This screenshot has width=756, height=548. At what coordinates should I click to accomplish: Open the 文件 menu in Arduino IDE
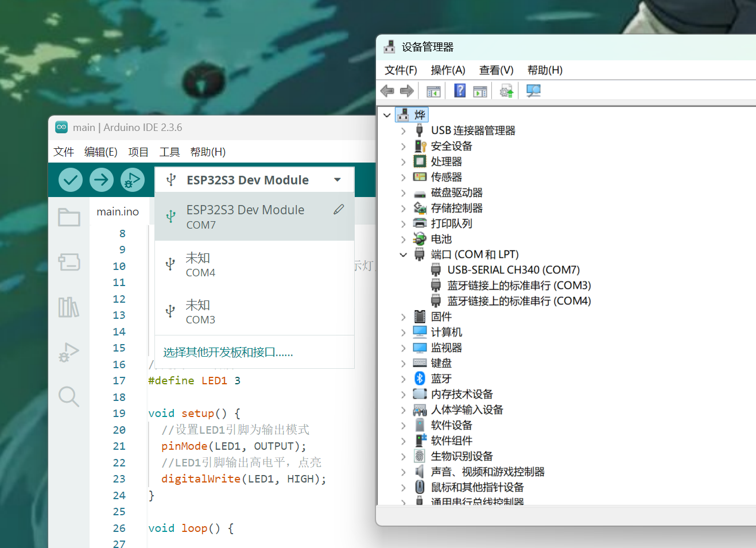point(64,152)
